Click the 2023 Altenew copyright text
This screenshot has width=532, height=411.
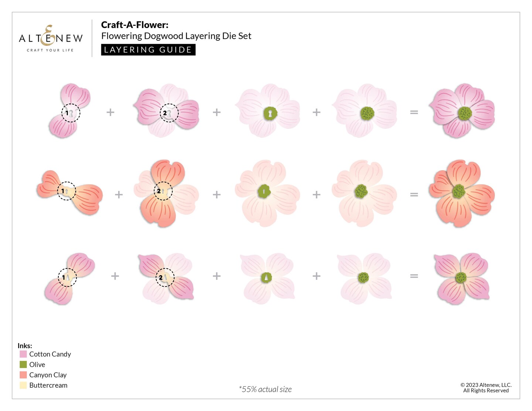click(486, 387)
